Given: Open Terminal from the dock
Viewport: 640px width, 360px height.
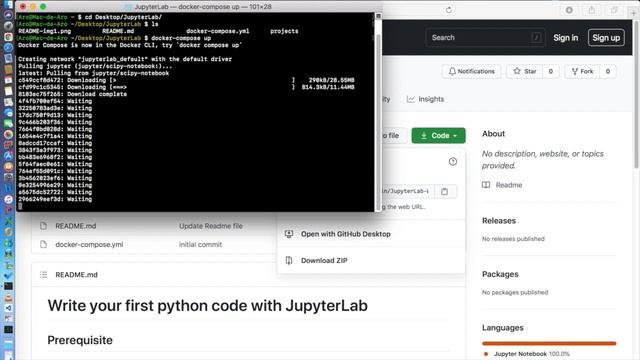Looking at the screenshot, I should (x=8, y=287).
